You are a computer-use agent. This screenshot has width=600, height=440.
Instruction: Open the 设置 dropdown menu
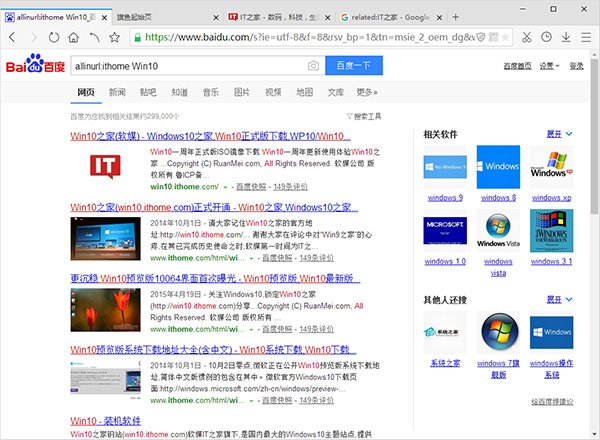click(549, 66)
